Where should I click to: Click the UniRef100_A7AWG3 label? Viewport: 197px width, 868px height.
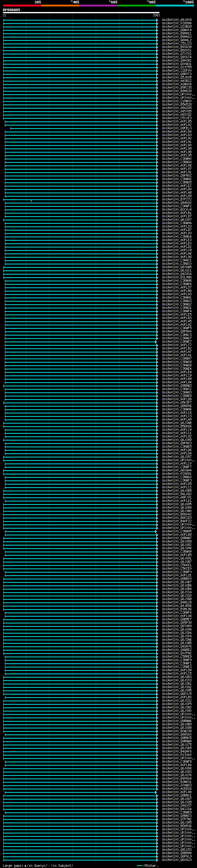176,785
